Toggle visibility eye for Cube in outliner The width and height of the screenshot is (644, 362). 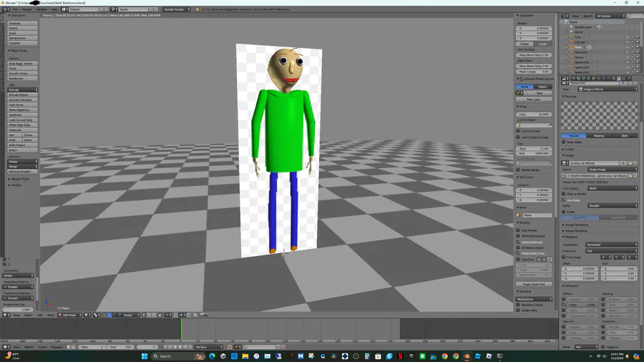(x=628, y=37)
